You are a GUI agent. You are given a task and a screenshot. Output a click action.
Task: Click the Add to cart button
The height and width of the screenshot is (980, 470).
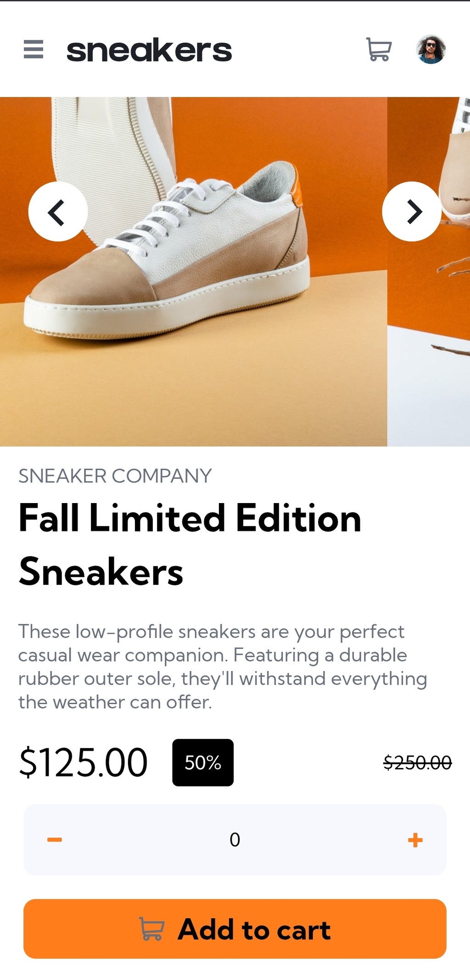click(235, 929)
